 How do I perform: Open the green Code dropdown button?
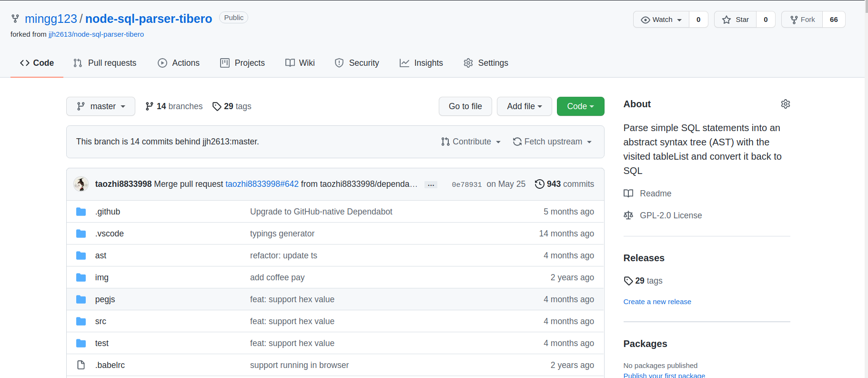[x=580, y=106]
